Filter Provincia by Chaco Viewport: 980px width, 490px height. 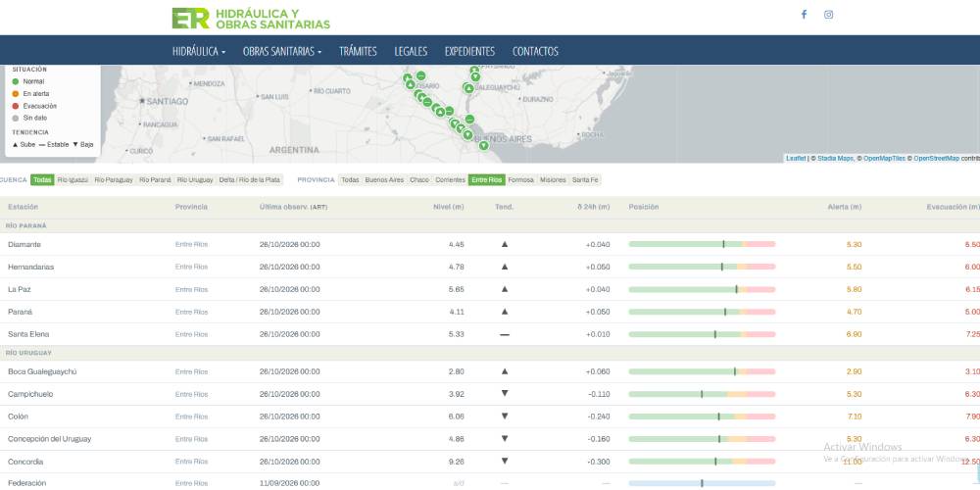(x=419, y=180)
